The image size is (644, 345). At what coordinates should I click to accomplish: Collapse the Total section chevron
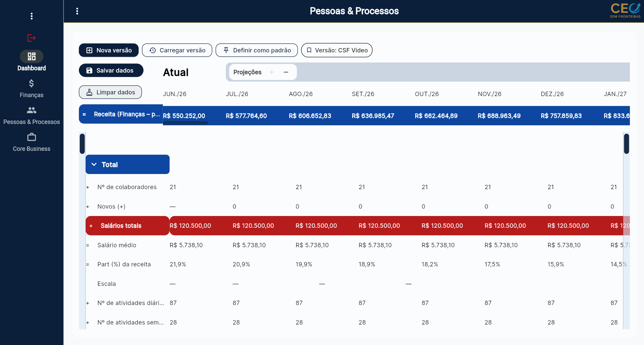pyautogui.click(x=94, y=165)
